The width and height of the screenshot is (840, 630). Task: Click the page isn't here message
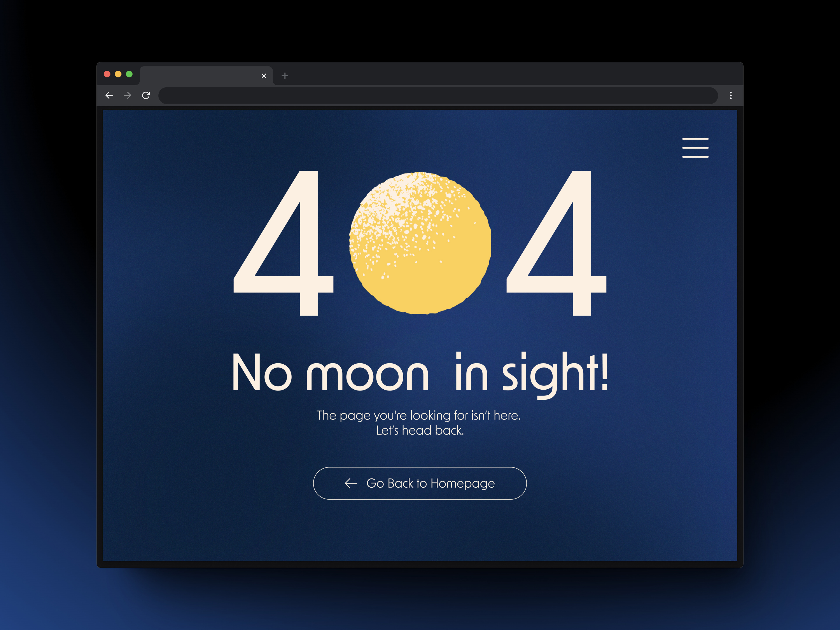click(x=418, y=415)
